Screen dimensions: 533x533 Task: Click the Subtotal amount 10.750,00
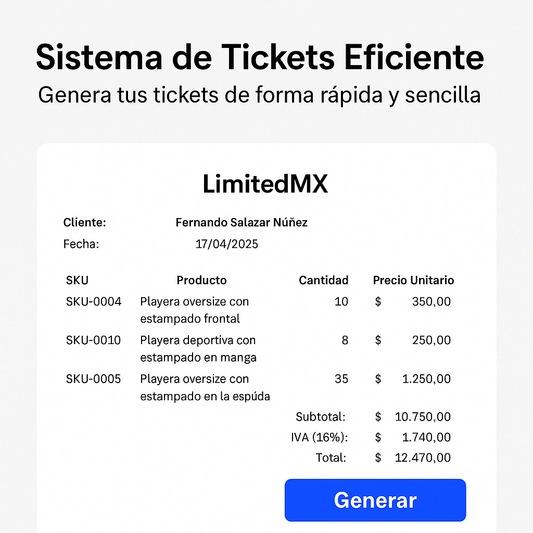(423, 417)
